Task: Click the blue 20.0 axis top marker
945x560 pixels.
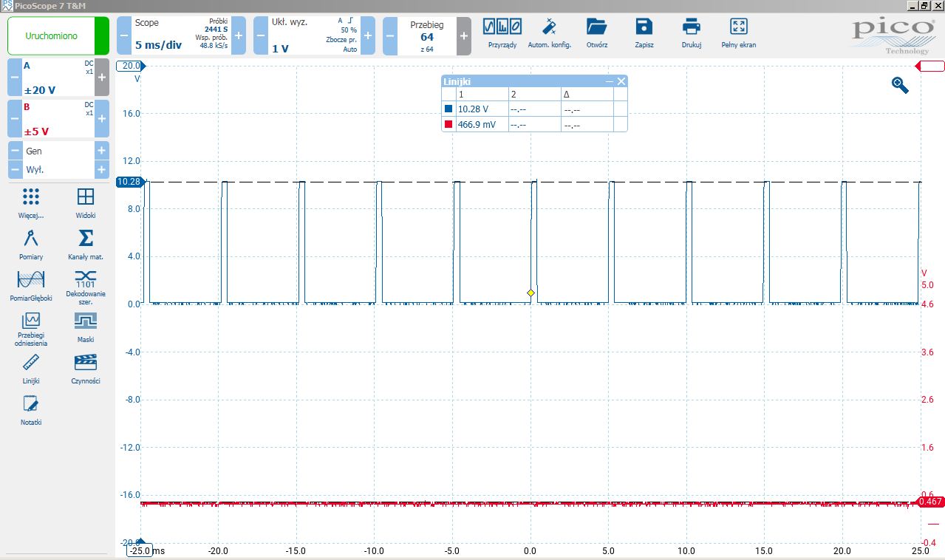Action: pos(132,66)
